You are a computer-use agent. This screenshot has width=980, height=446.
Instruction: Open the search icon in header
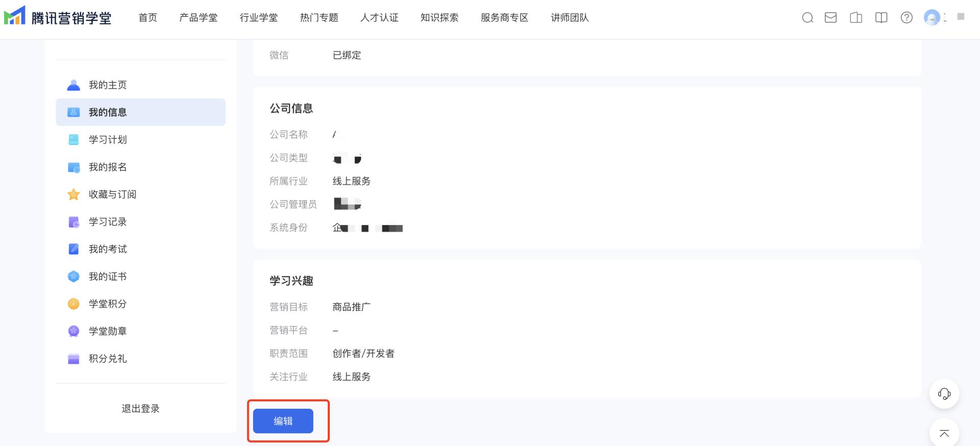click(x=807, y=18)
